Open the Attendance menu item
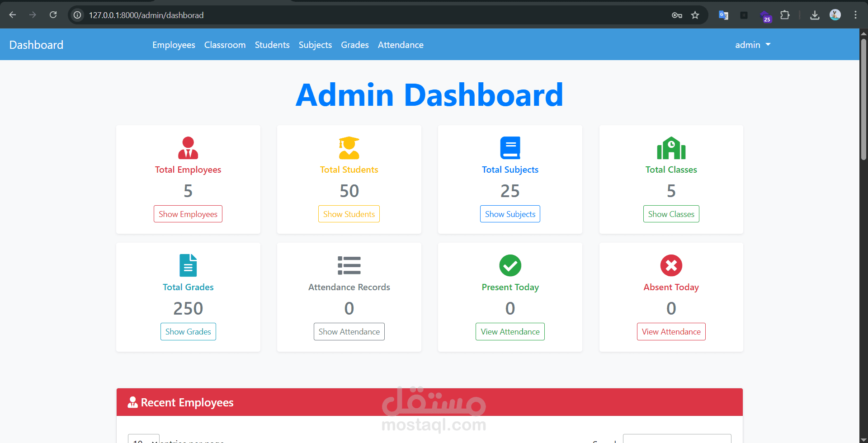This screenshot has height=443, width=868. (x=401, y=45)
